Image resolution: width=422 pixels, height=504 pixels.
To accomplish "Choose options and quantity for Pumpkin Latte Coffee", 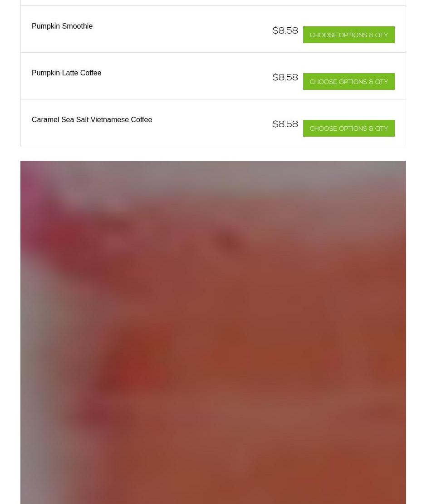I will tap(348, 82).
